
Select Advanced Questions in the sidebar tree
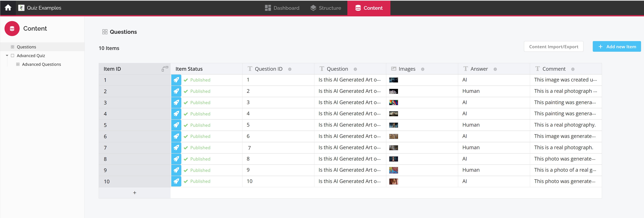coord(41,64)
